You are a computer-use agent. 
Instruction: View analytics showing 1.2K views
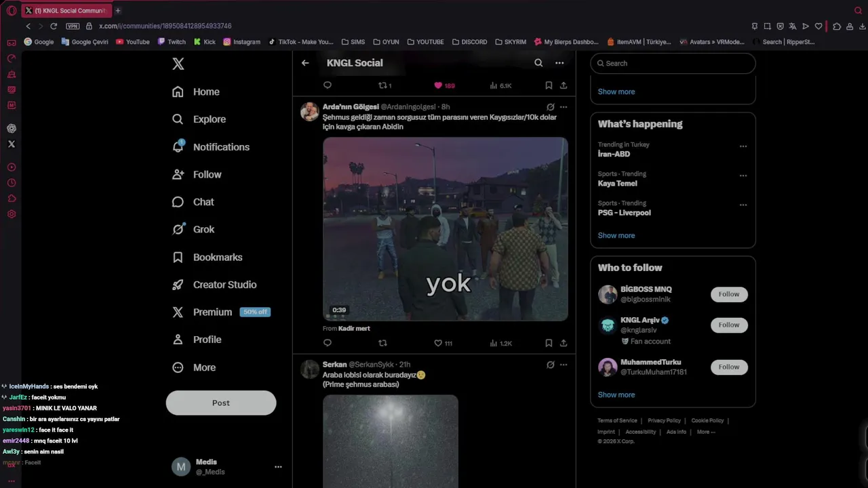500,343
